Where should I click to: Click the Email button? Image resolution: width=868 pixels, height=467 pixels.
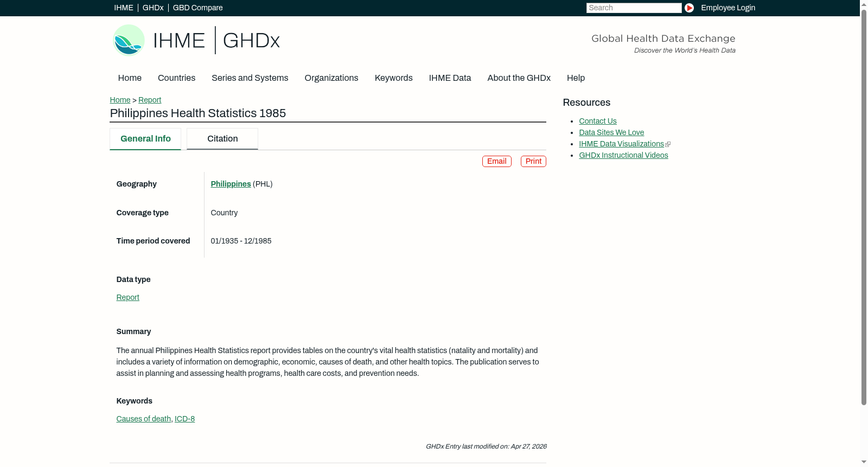[x=497, y=162]
